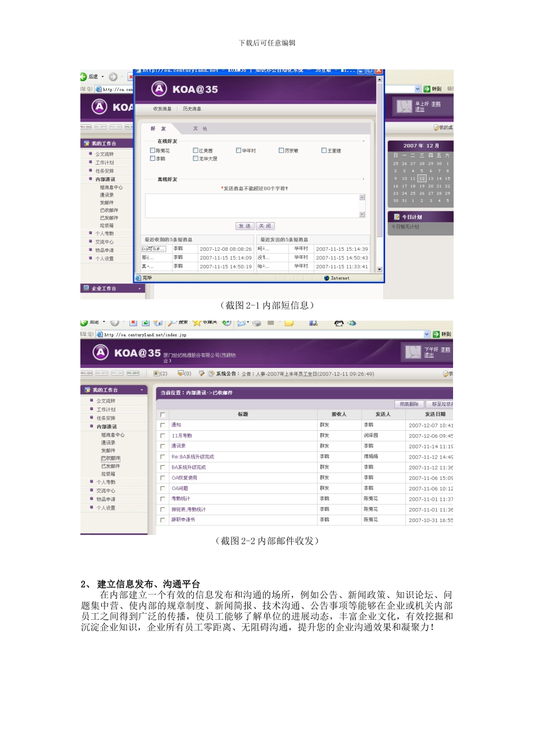Click the Back arrow in the upper browser screenshot
The height and width of the screenshot is (756, 534).
click(84, 77)
